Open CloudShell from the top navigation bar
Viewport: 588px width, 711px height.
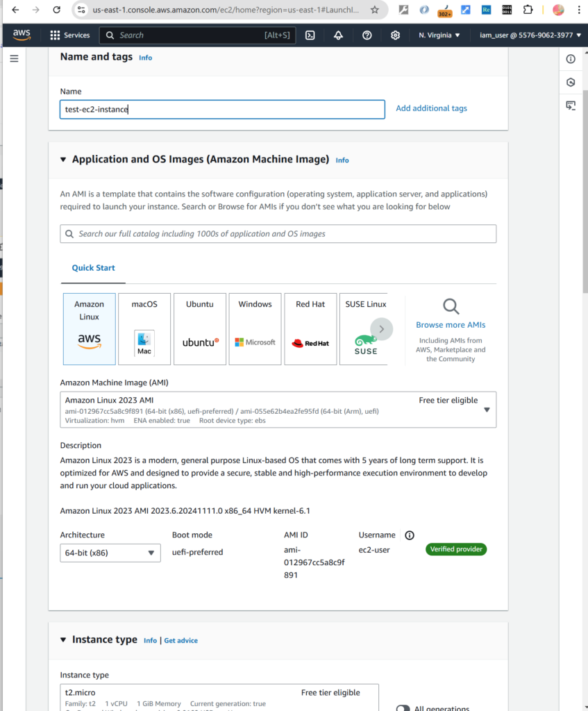[310, 35]
